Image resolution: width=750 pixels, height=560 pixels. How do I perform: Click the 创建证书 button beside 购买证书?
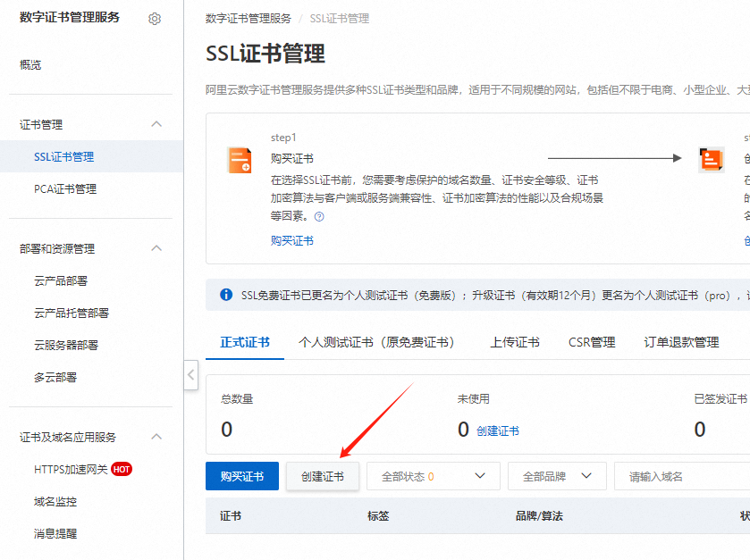pyautogui.click(x=323, y=476)
